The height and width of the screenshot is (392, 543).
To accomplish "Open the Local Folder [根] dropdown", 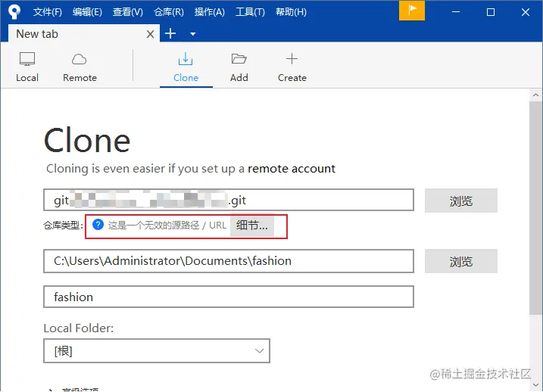I will point(157,351).
